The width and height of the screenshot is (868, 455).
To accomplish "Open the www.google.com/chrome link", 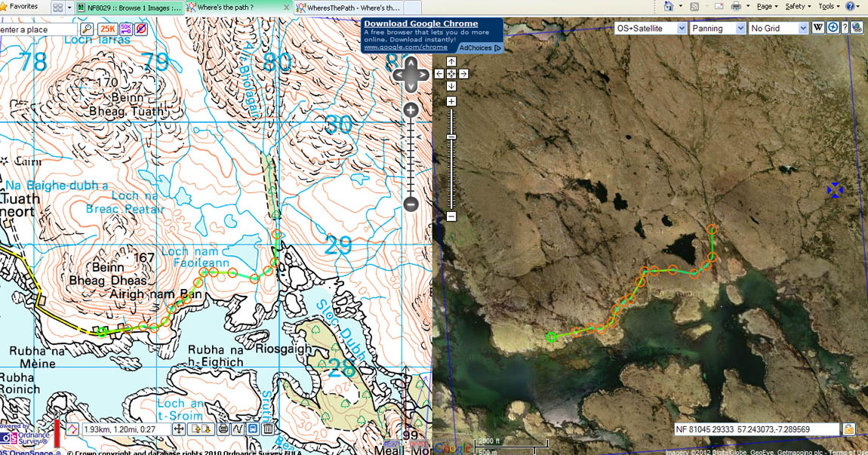I will click(x=405, y=48).
